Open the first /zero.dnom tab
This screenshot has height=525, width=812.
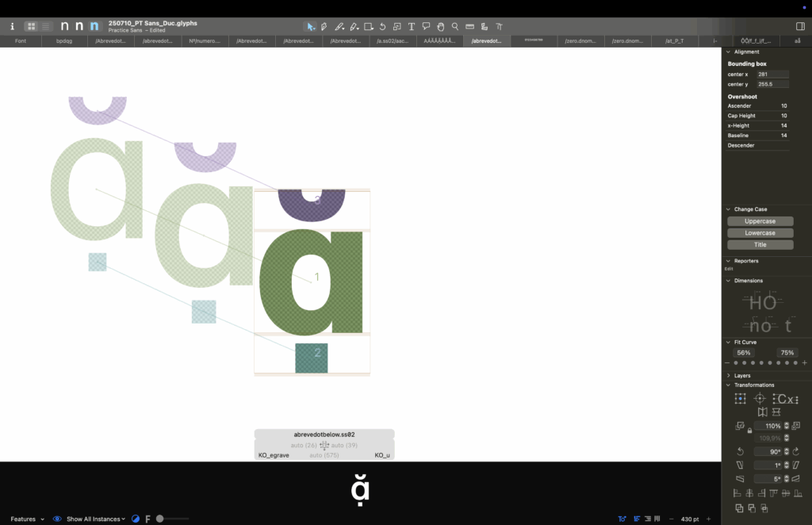(x=580, y=41)
